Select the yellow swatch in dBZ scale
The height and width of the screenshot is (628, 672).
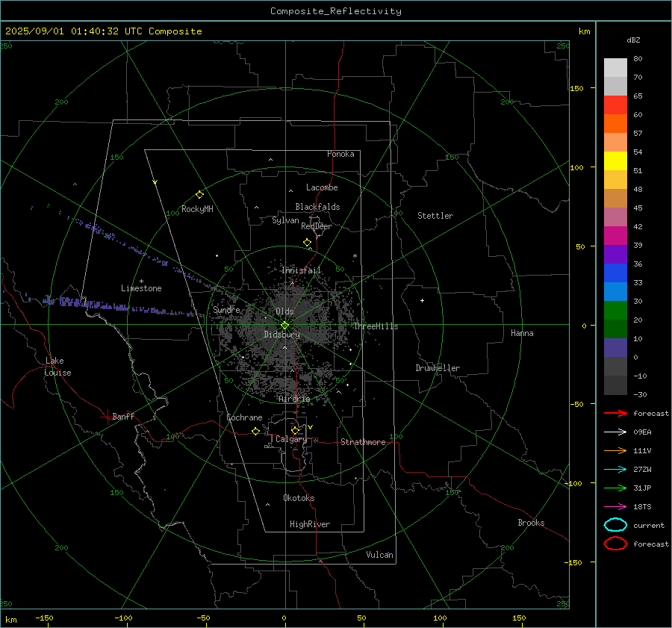point(615,161)
